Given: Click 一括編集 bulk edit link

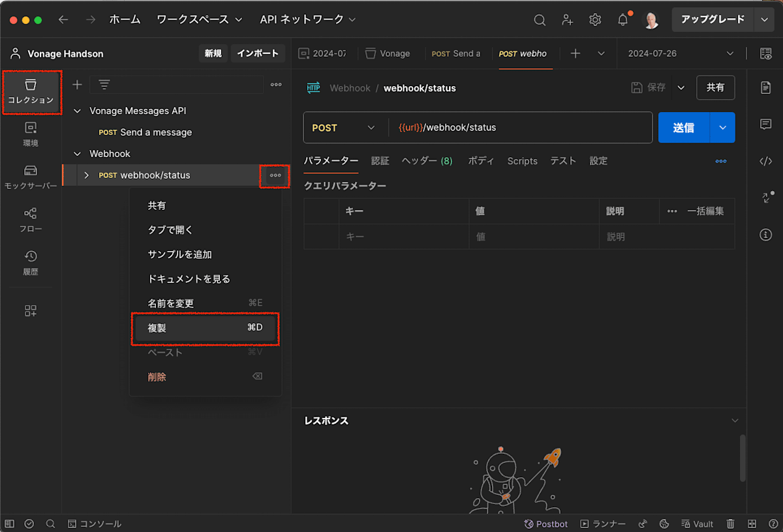Looking at the screenshot, I should click(705, 211).
